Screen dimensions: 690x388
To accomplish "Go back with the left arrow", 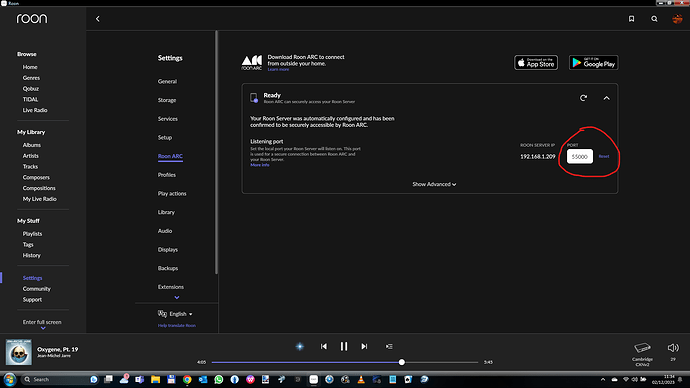I will tap(98, 19).
